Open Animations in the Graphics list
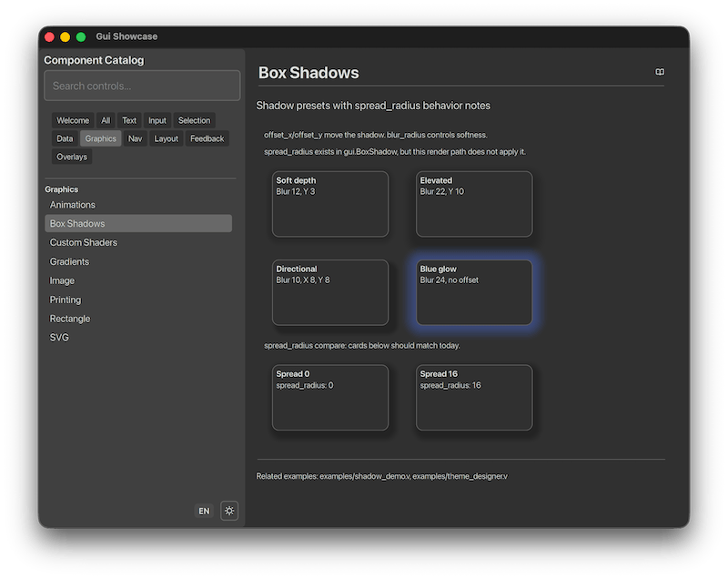The height and width of the screenshot is (579, 728). [x=138, y=205]
